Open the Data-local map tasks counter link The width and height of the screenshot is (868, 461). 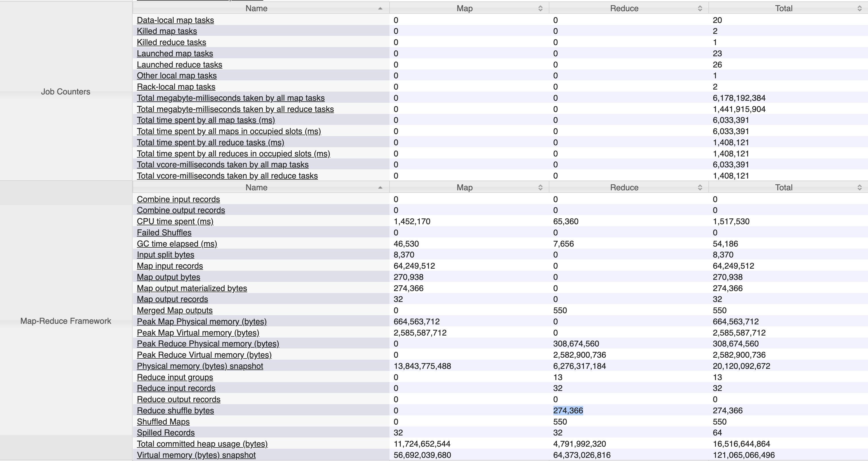pos(175,20)
